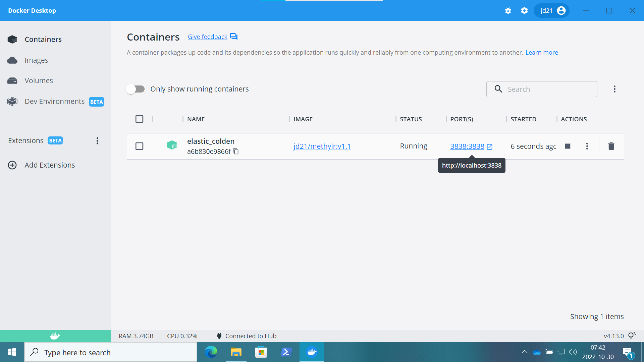This screenshot has height=362, width=644.
Task: Open Settings via the gear icon
Action: pos(524,11)
